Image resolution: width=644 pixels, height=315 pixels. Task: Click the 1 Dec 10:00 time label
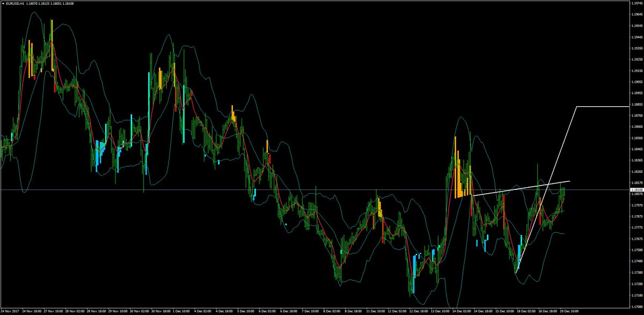[182, 311]
